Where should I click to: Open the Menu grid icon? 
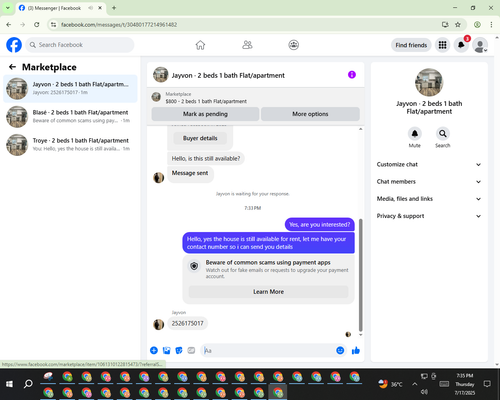pyautogui.click(x=442, y=45)
